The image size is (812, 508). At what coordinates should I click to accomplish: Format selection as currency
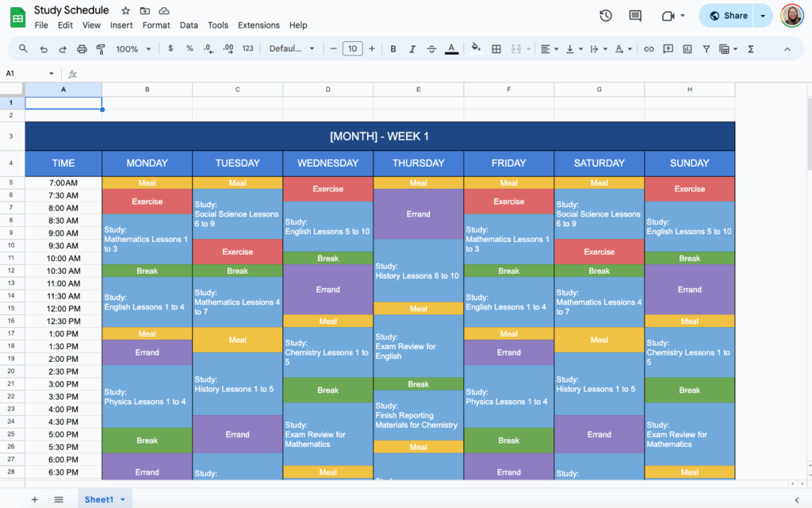pyautogui.click(x=170, y=48)
